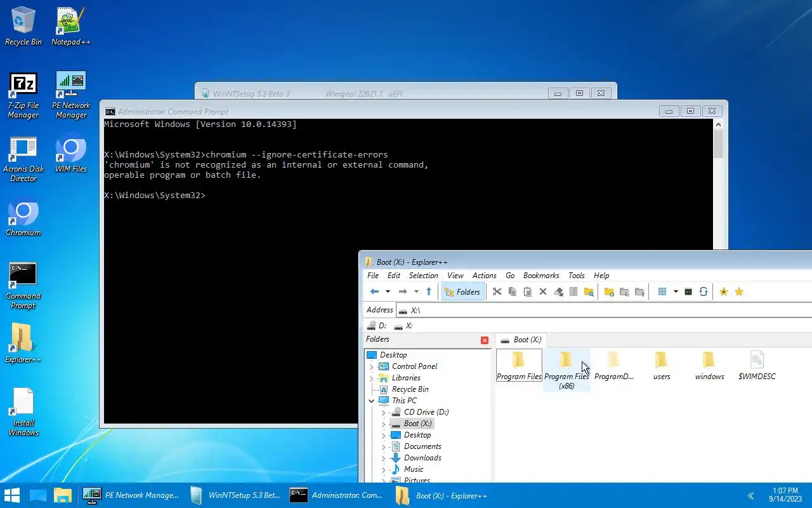Open Acronis Disk Director desktop icon

(23, 159)
